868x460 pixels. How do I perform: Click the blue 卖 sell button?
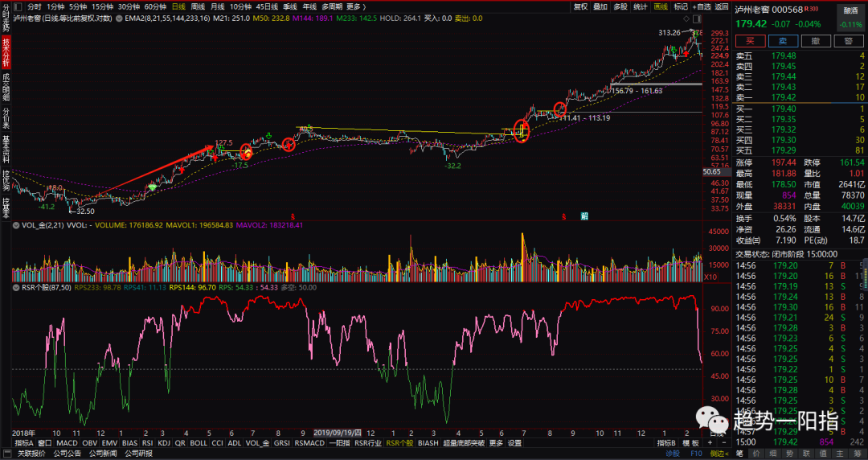783,41
